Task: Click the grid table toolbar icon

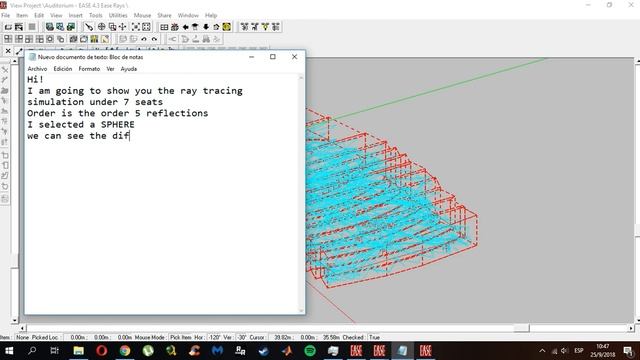Action: click(164, 27)
